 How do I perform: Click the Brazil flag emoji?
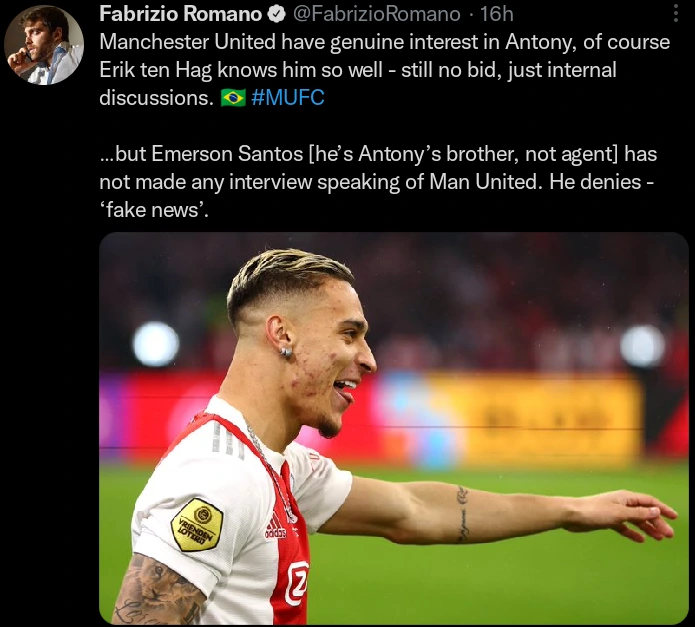[233, 98]
